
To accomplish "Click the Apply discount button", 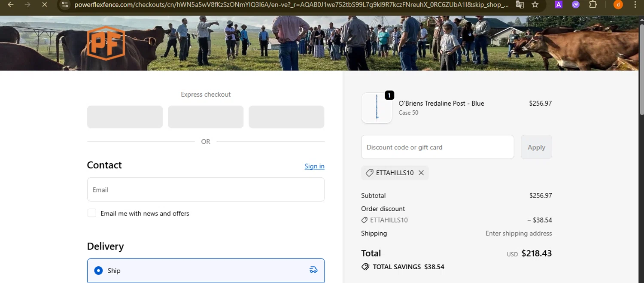I will 536,147.
